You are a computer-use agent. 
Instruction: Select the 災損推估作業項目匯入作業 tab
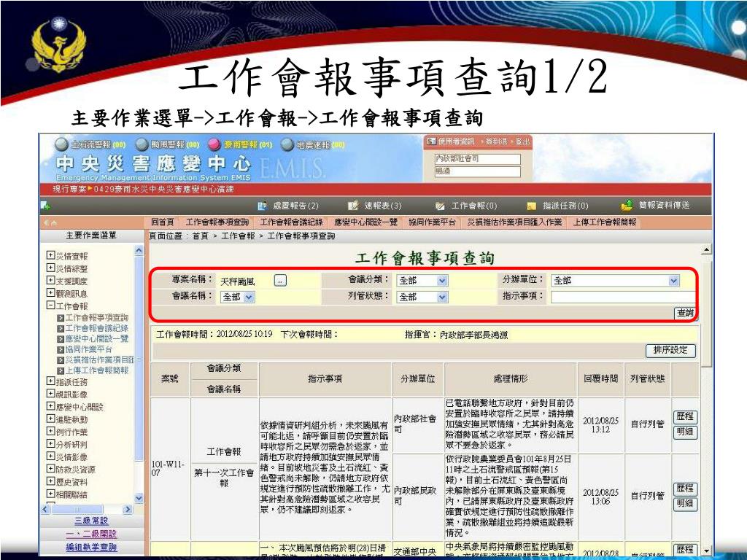pyautogui.click(x=514, y=222)
